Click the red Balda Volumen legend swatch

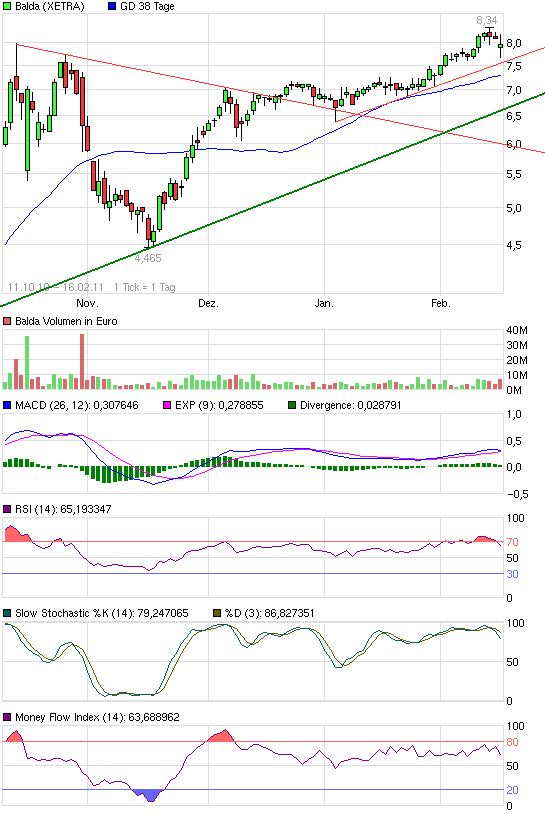coord(7,321)
